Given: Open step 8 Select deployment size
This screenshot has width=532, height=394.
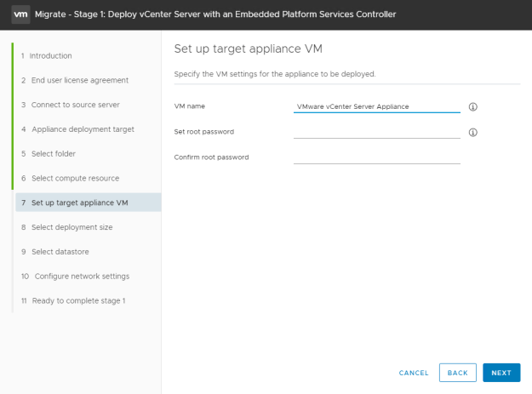Looking at the screenshot, I should pos(67,227).
